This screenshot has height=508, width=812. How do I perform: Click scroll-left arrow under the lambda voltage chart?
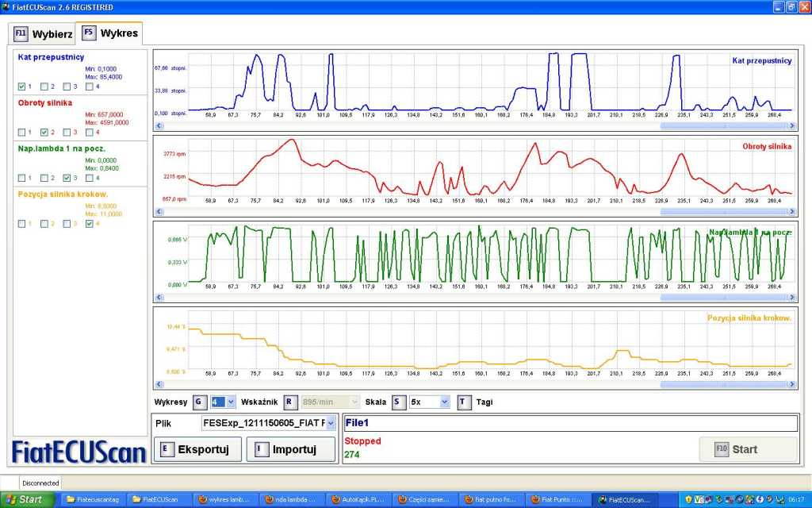pyautogui.click(x=158, y=298)
